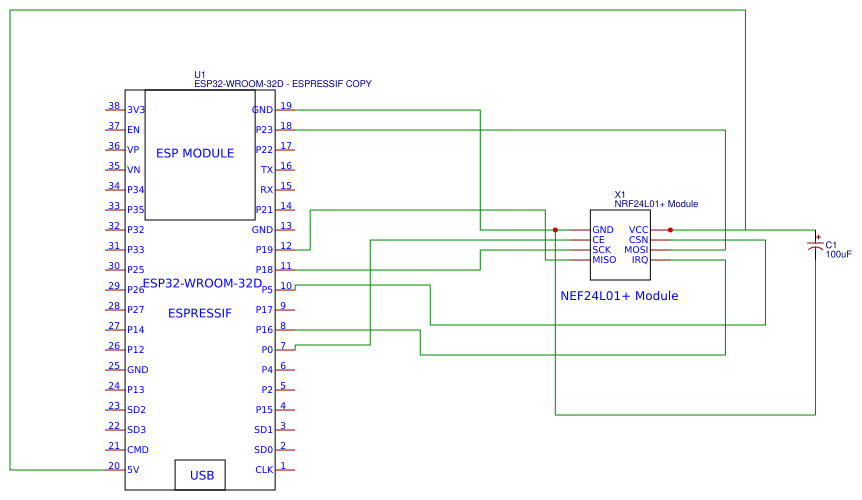Screen dimensions: 862x500
Task: Select the SD0 pin label
Action: 263,450
